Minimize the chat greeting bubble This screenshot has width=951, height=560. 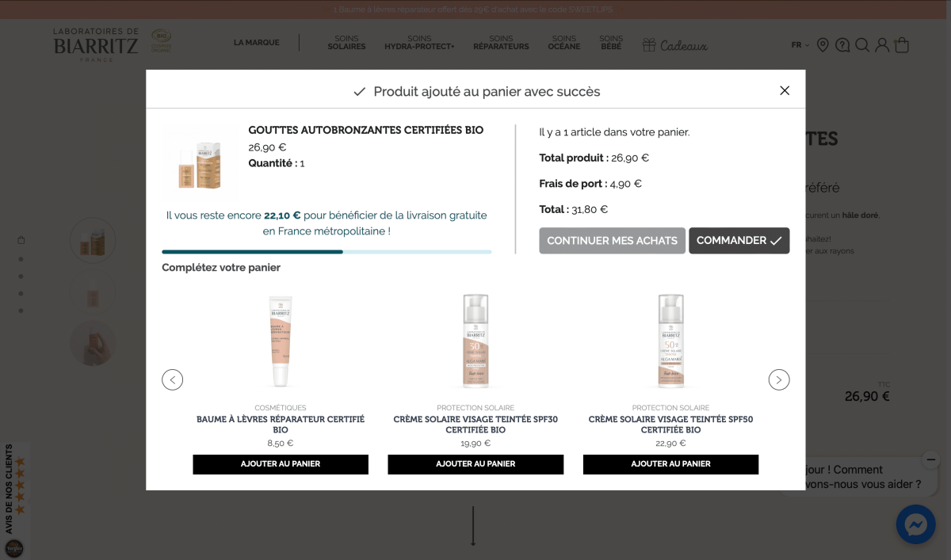tap(931, 459)
